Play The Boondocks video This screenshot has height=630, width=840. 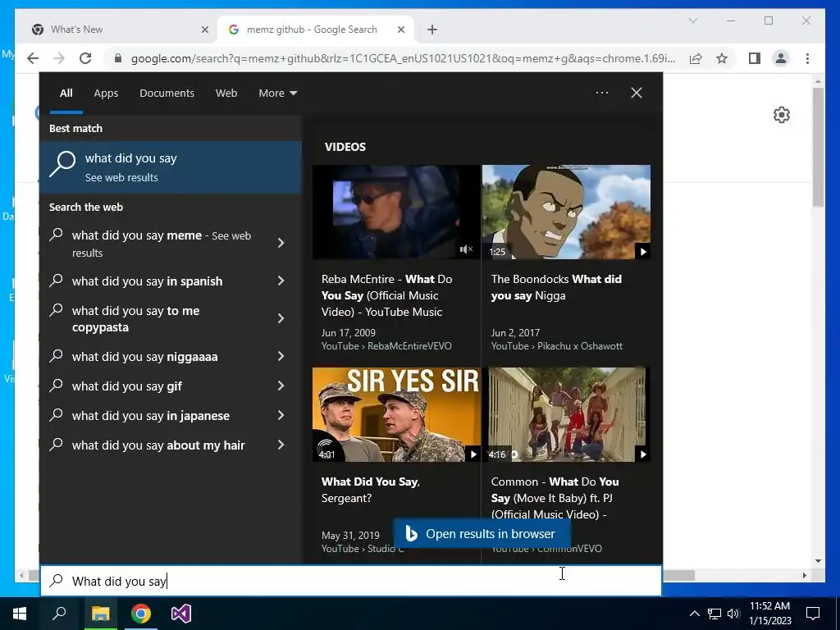pyautogui.click(x=643, y=251)
